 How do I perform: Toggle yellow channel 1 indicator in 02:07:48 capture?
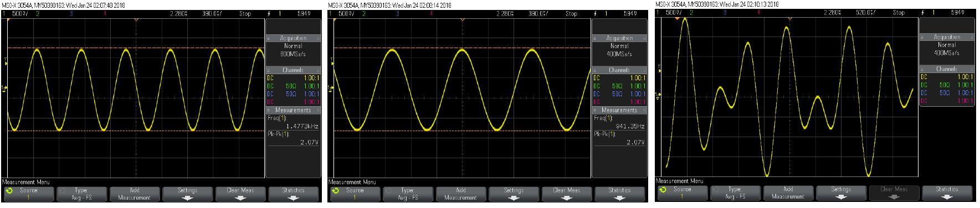(4, 13)
